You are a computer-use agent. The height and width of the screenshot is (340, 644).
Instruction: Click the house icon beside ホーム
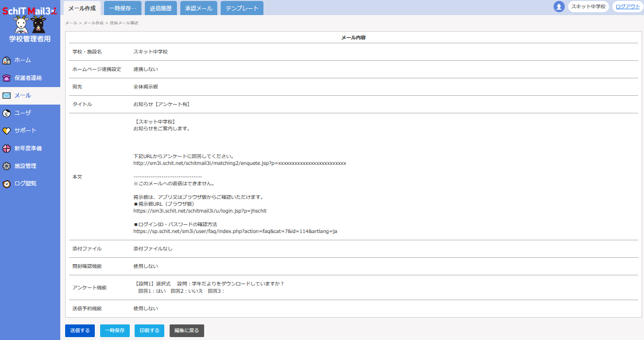click(x=7, y=60)
